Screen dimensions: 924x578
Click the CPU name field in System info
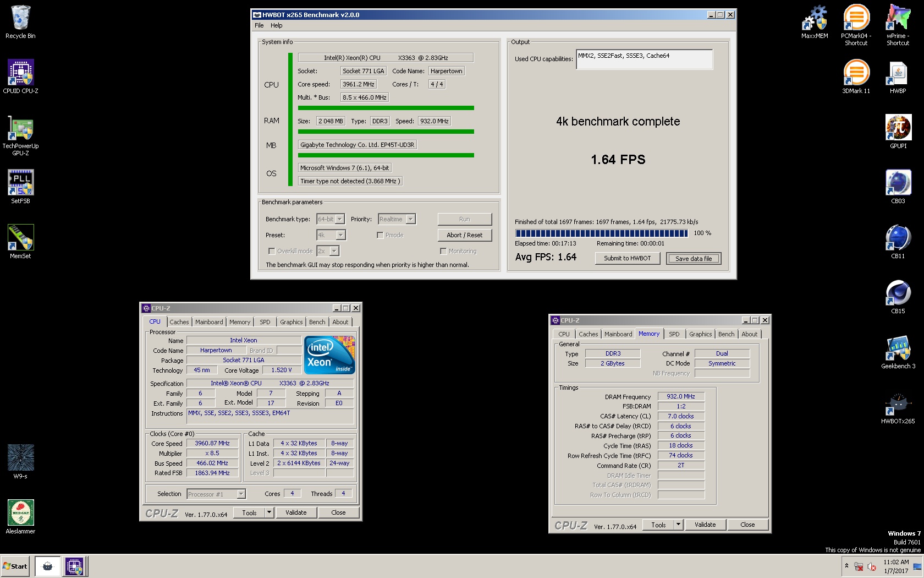[x=386, y=58]
